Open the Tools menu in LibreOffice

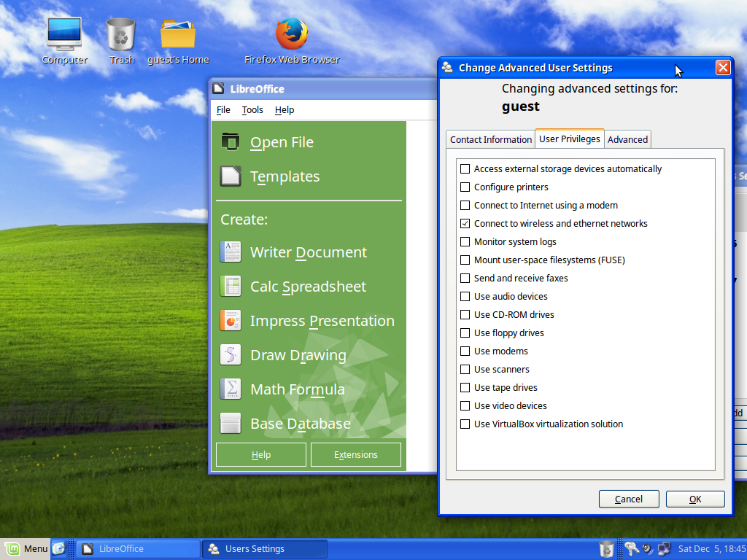[252, 110]
